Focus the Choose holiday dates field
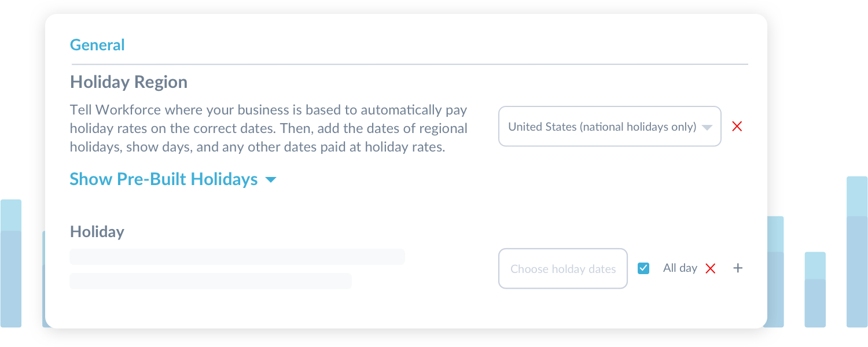The height and width of the screenshot is (347, 868). click(562, 269)
